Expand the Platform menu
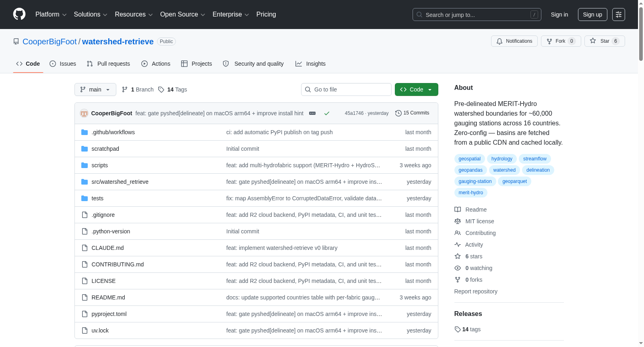This screenshot has width=644, height=347. point(51,15)
